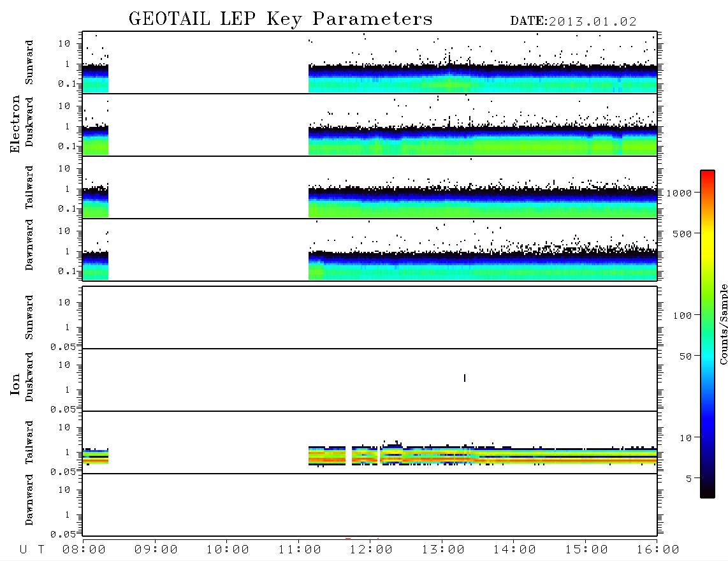Click the 13:00 time axis label
728x561 pixels.
(x=443, y=550)
